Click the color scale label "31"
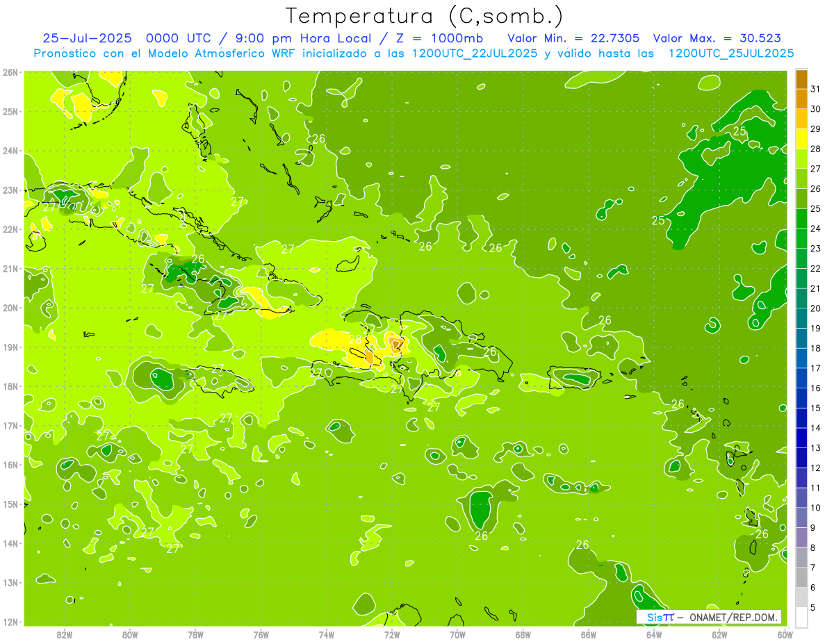The width and height of the screenshot is (834, 644). [x=816, y=89]
